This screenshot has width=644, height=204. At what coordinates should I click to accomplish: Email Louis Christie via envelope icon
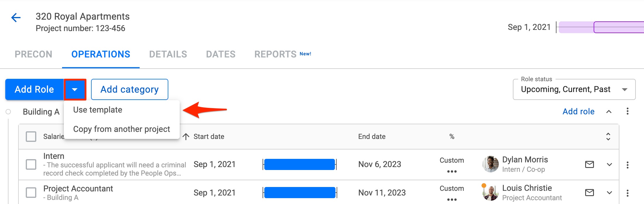[589, 193]
